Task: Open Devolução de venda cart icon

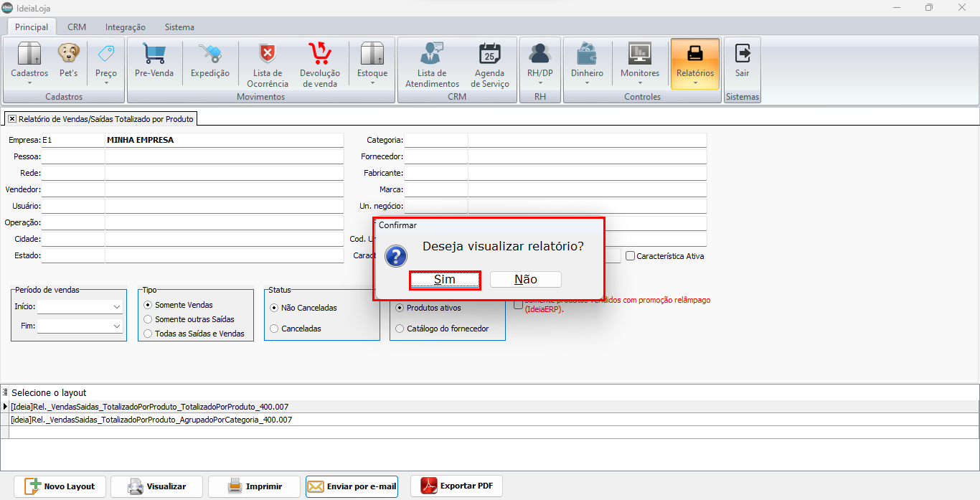Action: [x=319, y=55]
